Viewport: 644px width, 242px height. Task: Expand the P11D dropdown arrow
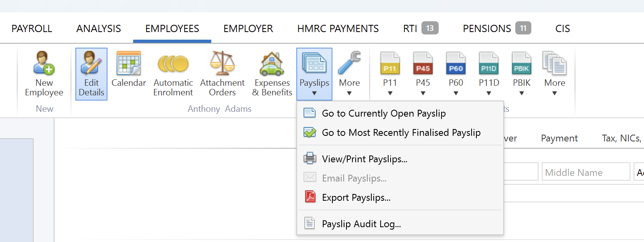pyautogui.click(x=489, y=93)
